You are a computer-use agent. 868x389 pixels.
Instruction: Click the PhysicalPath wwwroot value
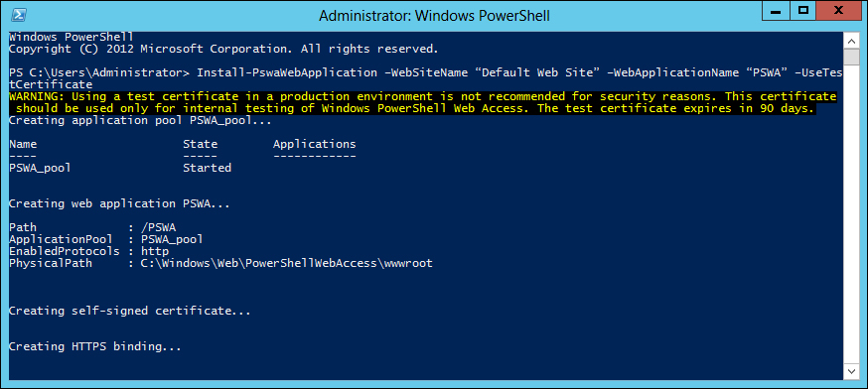(287, 263)
